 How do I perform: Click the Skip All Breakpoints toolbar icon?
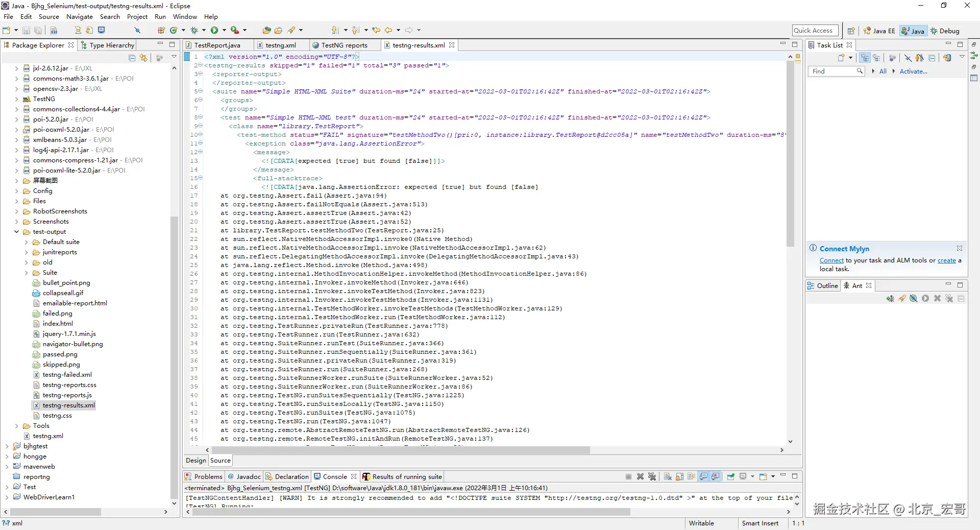[137, 31]
